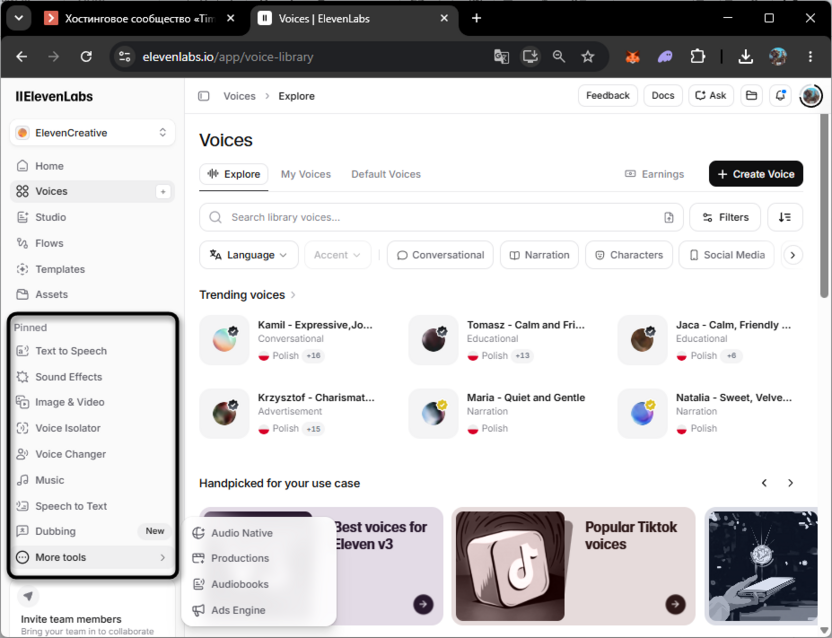
Task: Choose Ads Engine from More tools menu
Action: tap(258, 610)
